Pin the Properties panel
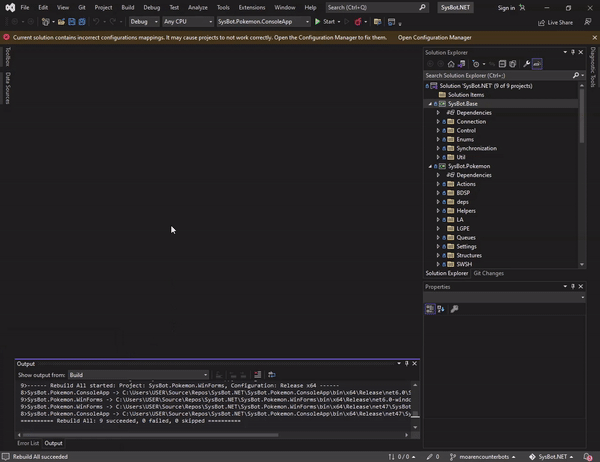The height and width of the screenshot is (462, 600). 573,286
